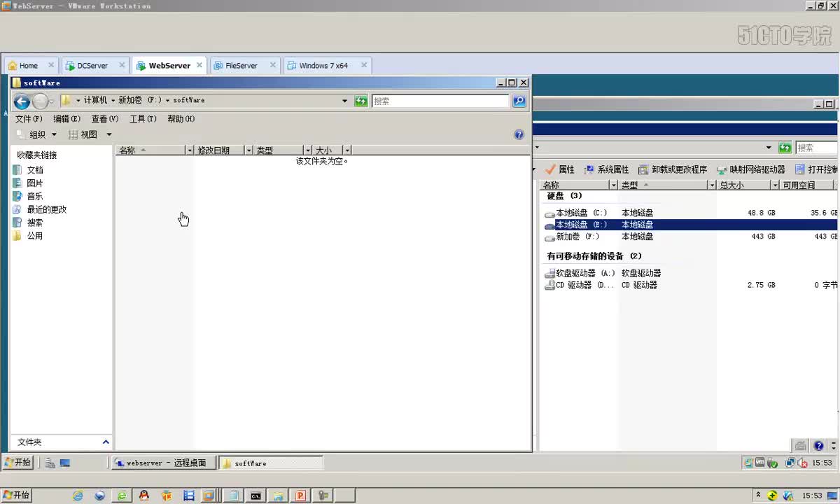Open 搜索 in favorite links
This screenshot has height=504, width=840.
pyautogui.click(x=29, y=223)
